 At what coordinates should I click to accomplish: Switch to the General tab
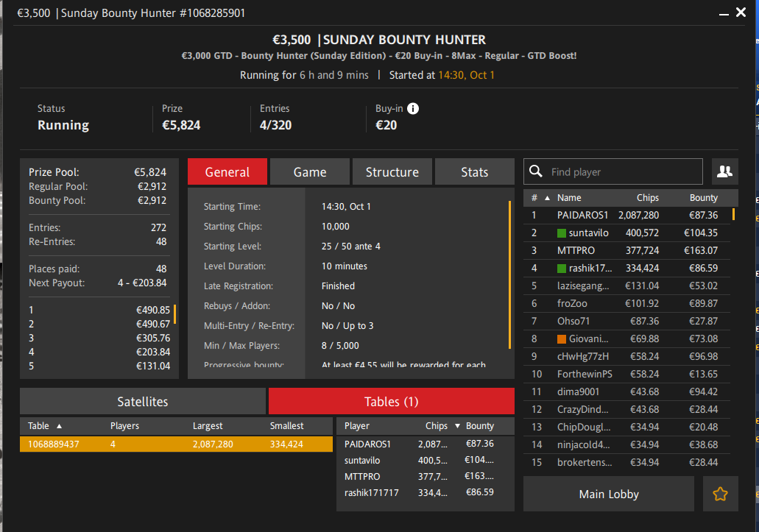227,171
